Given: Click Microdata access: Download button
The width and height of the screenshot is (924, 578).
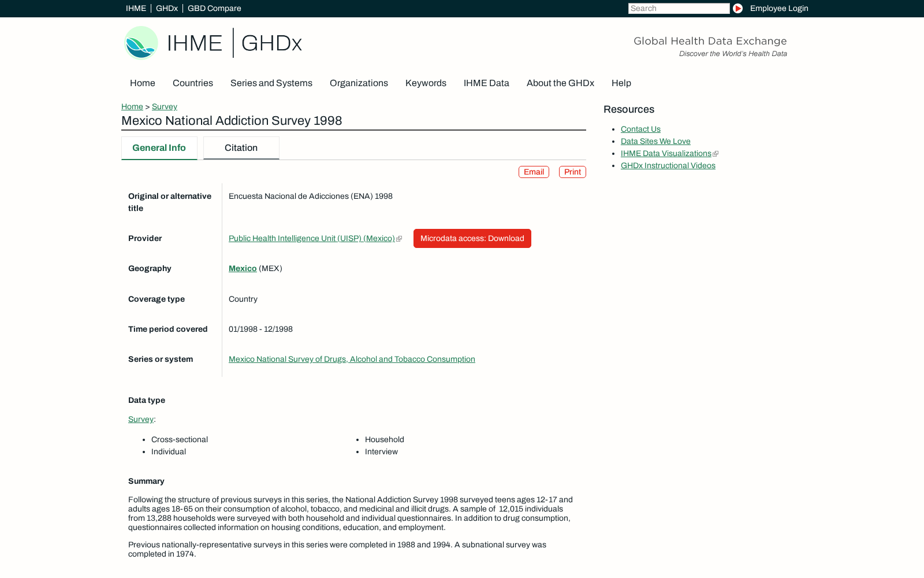Looking at the screenshot, I should (472, 239).
